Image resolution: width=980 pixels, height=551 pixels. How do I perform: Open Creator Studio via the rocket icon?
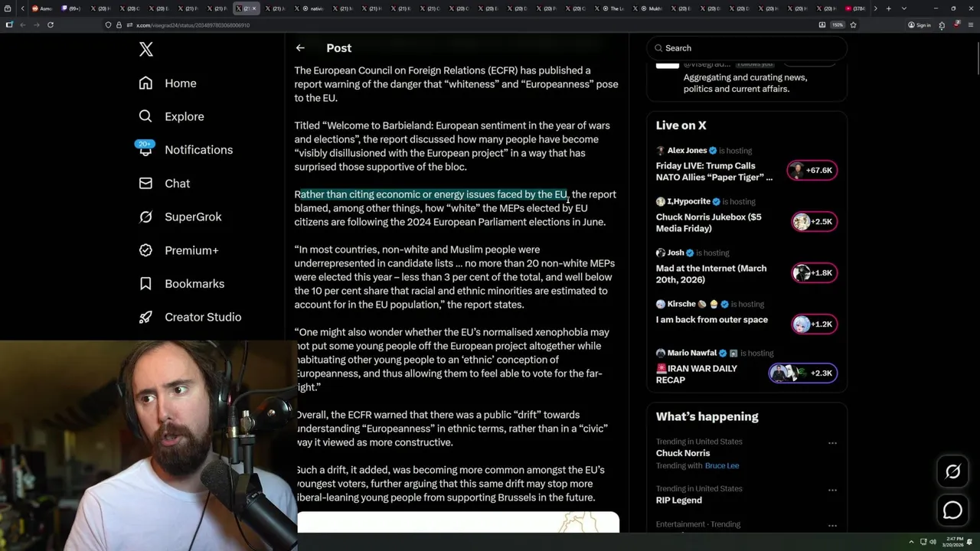145,317
